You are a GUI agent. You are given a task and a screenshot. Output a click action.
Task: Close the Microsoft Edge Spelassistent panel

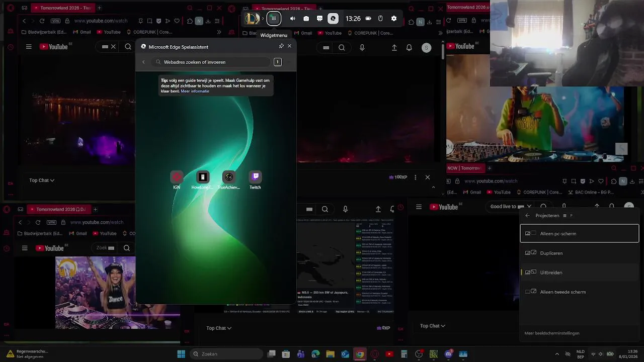(289, 46)
